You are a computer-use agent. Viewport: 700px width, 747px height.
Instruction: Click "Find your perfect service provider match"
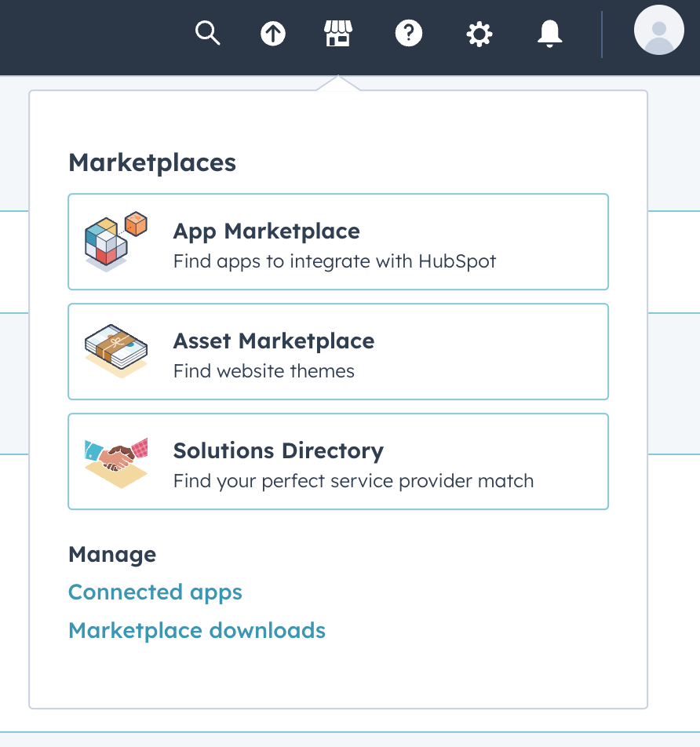[x=353, y=481]
